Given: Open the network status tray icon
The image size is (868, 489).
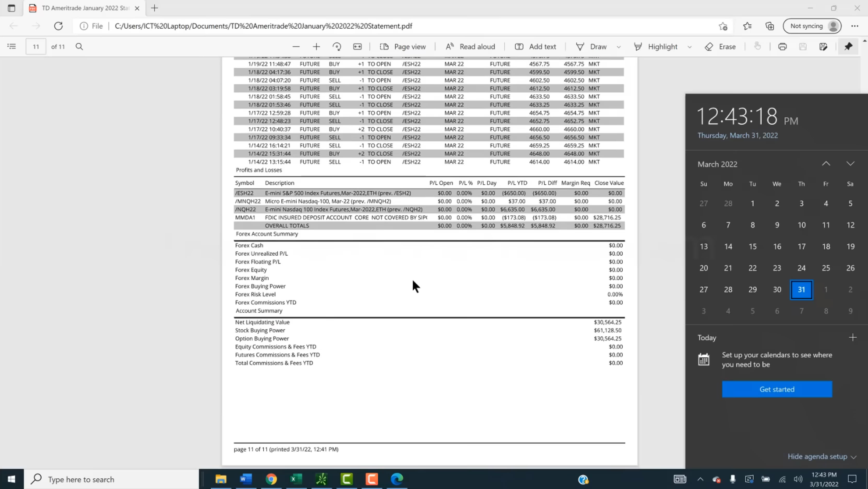Looking at the screenshot, I should pyautogui.click(x=782, y=479).
